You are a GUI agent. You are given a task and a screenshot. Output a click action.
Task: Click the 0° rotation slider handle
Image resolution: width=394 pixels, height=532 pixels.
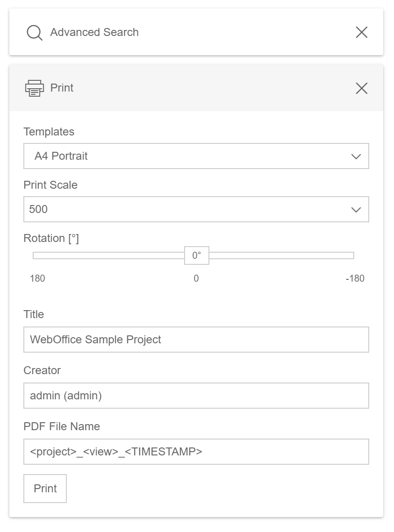(x=196, y=255)
